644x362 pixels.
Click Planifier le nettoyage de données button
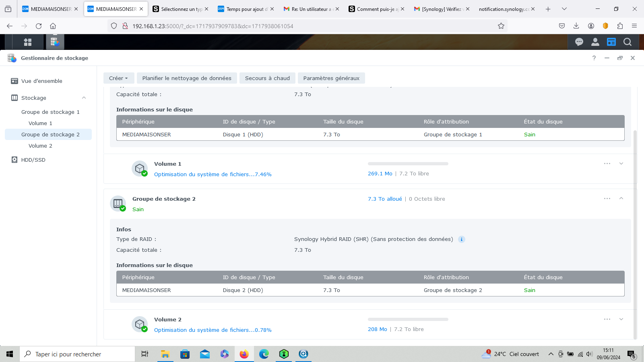187,78
